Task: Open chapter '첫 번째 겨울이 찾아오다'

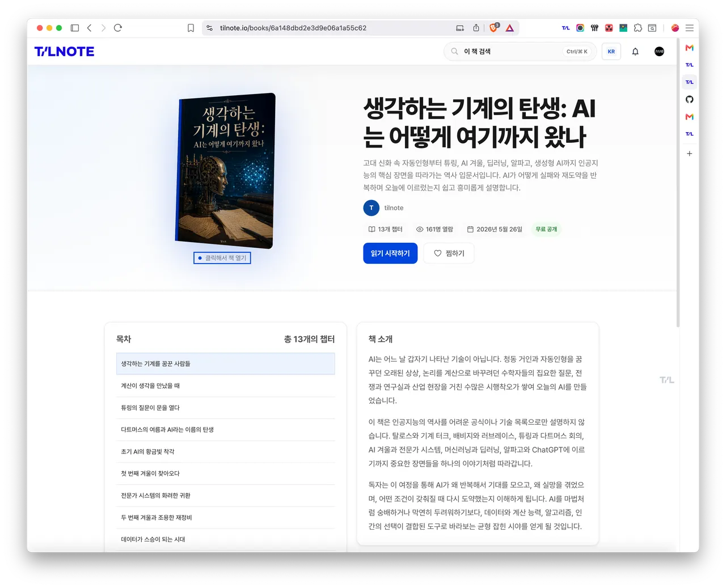Action: pyautogui.click(x=226, y=473)
